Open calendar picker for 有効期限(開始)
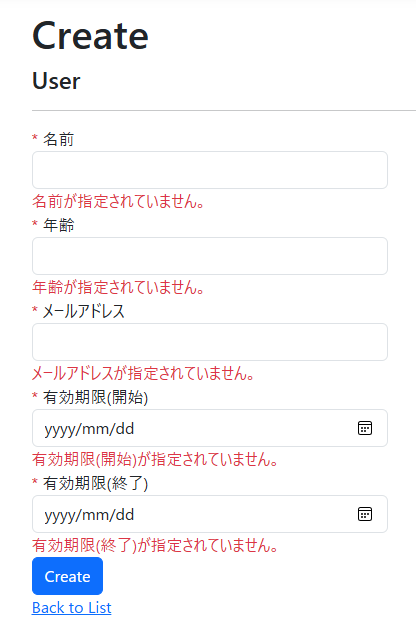Screen dimensions: 416x641 click(365, 428)
